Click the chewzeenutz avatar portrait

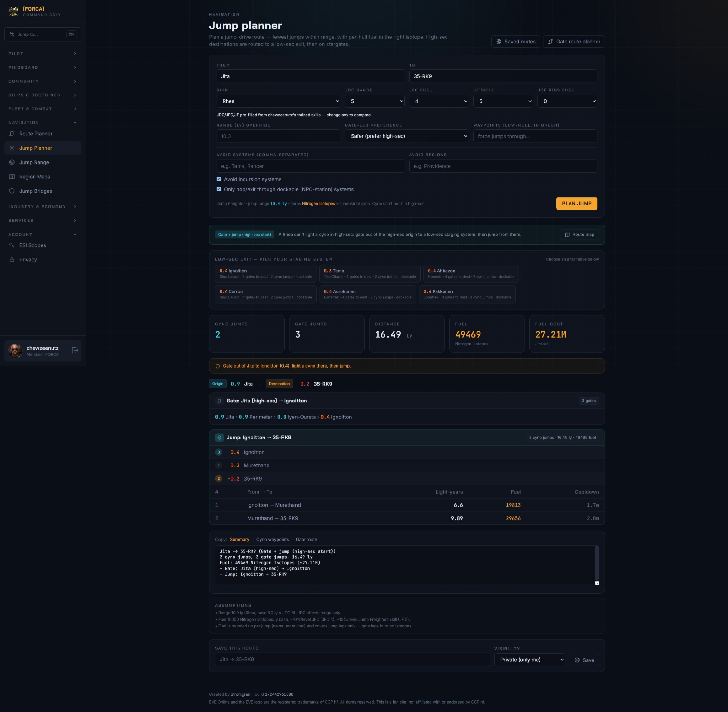click(15, 351)
